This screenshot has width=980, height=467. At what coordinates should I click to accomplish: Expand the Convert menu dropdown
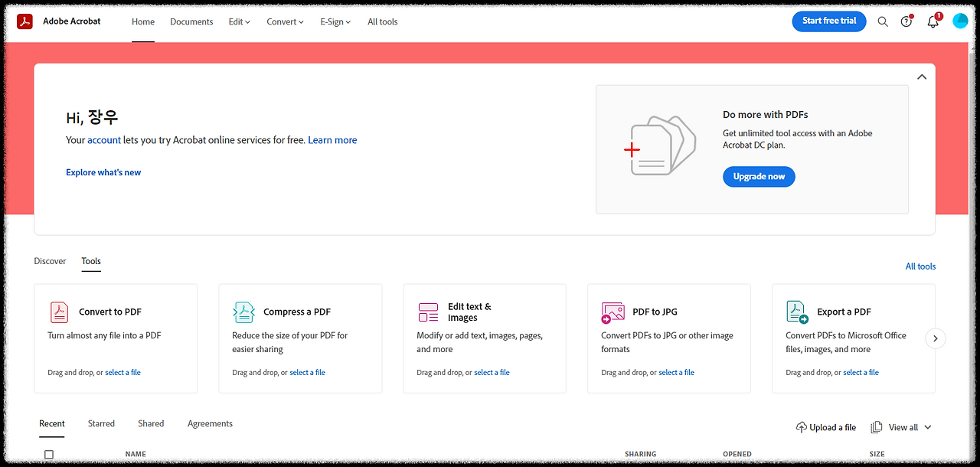click(285, 21)
